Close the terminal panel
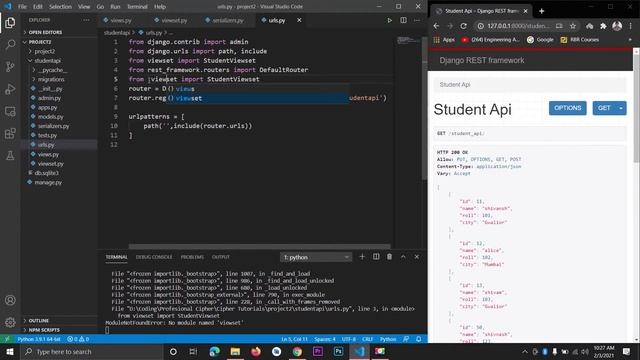Viewport: 640px width, 360px height. (417, 257)
